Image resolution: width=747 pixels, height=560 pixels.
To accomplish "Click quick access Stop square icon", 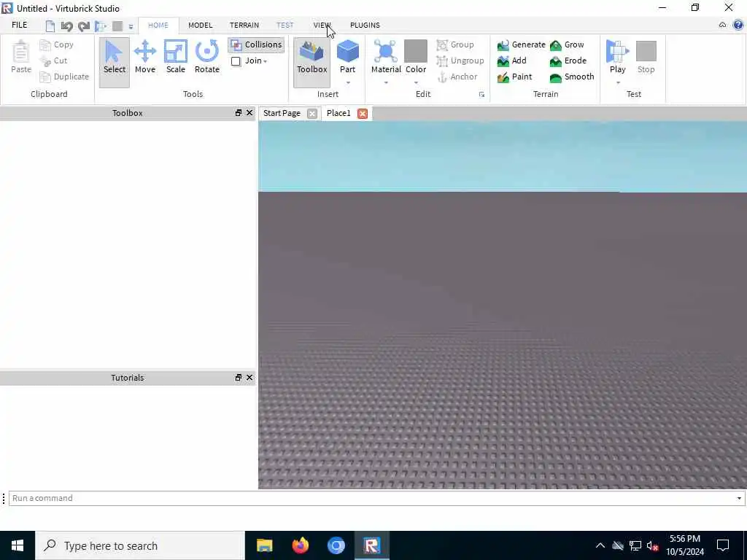I will [117, 26].
